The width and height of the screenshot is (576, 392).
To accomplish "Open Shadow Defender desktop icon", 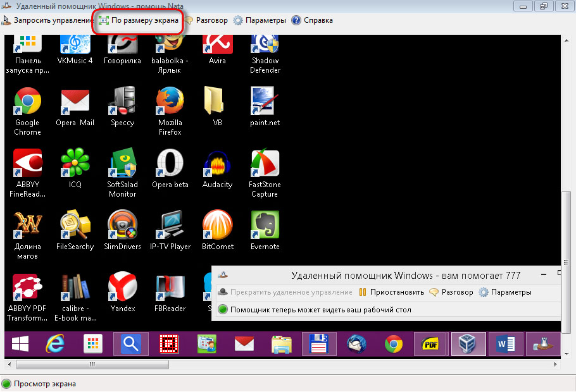I will [x=265, y=54].
